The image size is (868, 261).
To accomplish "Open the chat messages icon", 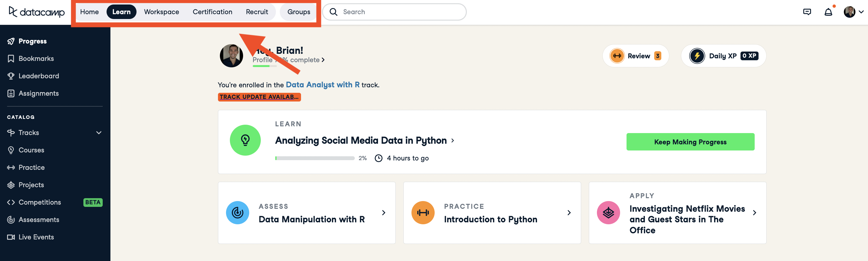I will [x=807, y=12].
